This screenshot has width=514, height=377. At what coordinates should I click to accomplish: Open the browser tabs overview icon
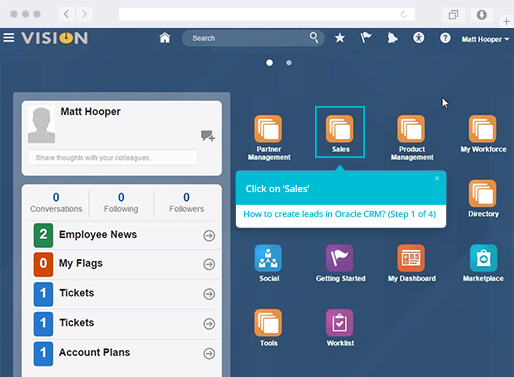pos(453,15)
